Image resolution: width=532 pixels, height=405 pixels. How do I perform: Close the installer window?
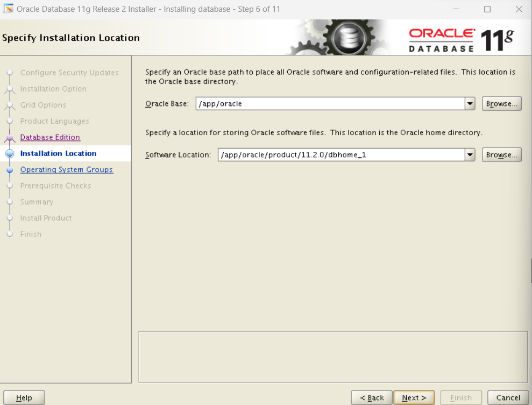(519, 9)
